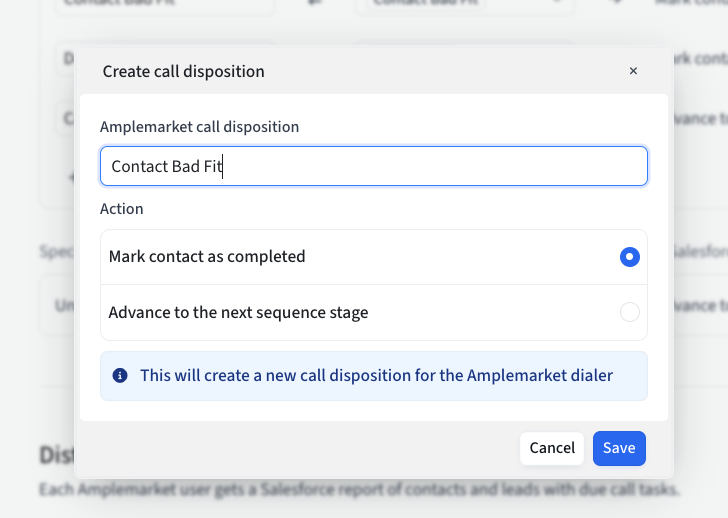Image resolution: width=728 pixels, height=518 pixels.
Task: Close the Create call disposition dialog
Action: tap(633, 71)
